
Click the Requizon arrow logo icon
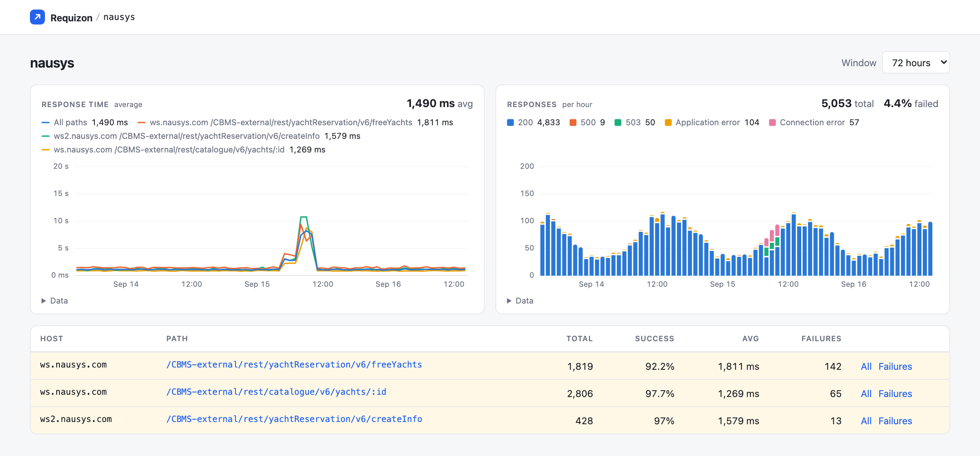pos(37,17)
